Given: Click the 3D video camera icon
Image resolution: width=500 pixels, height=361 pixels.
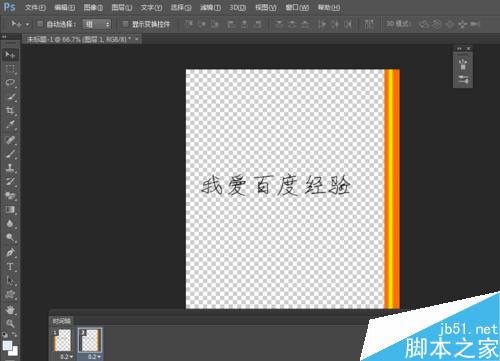Looking at the screenshot, I should tap(475, 24).
